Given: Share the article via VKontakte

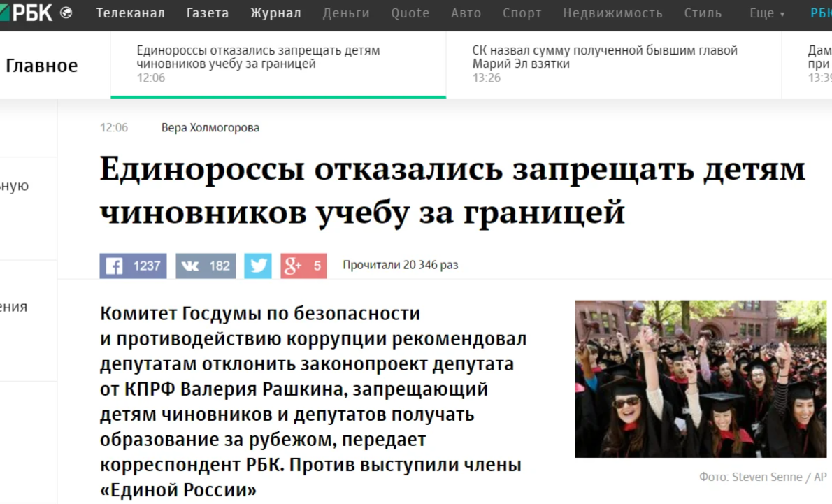Looking at the screenshot, I should (x=206, y=266).
